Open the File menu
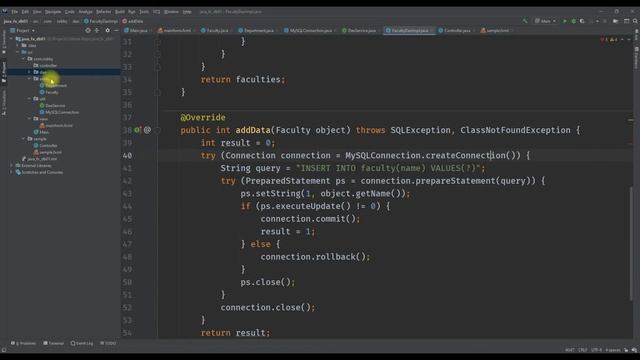The image size is (640, 360). [15, 11]
